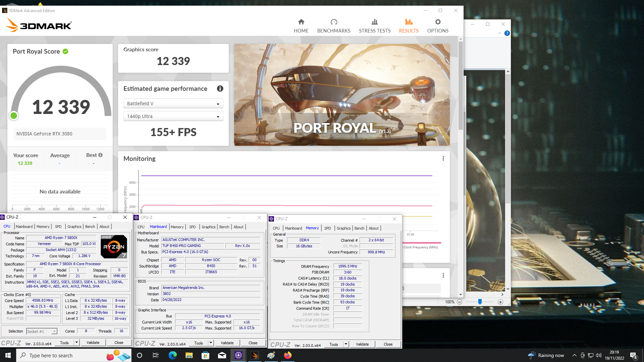
Task: Click Validate in the middle CPU-Z window
Action: point(227,343)
